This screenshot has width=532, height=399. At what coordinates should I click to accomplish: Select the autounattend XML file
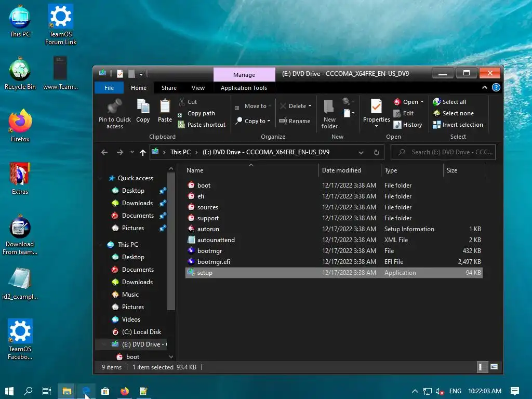334,240
